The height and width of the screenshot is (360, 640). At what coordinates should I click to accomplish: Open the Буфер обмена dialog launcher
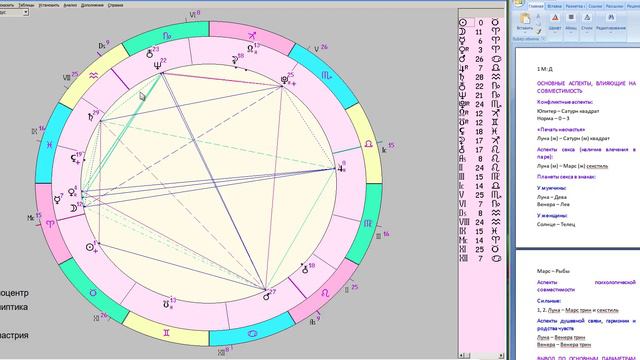click(x=543, y=39)
